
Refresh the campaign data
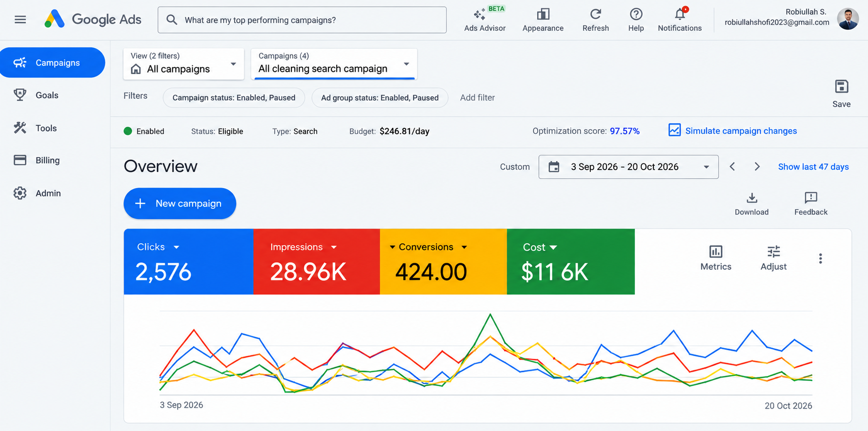tap(595, 20)
